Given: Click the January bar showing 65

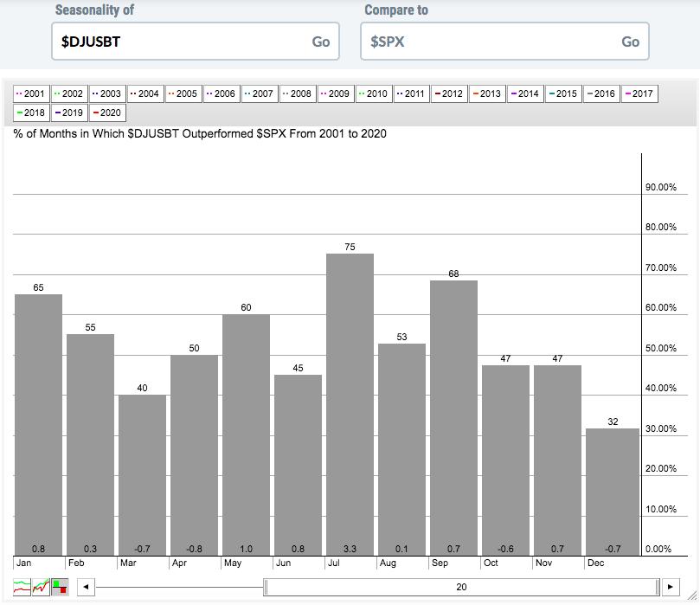Looking at the screenshot, I should pyautogui.click(x=38, y=424).
